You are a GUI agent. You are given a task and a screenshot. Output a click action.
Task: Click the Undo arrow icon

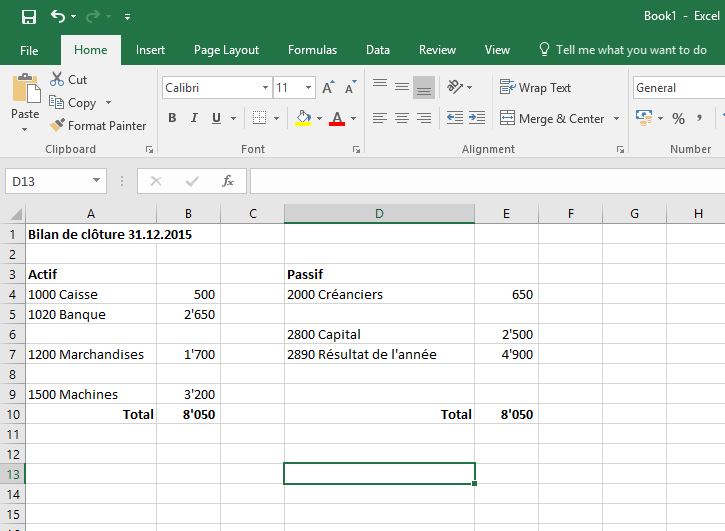[58, 17]
